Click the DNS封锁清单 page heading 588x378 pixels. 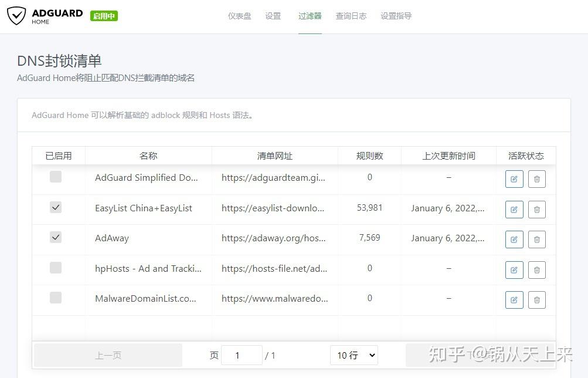pos(59,61)
